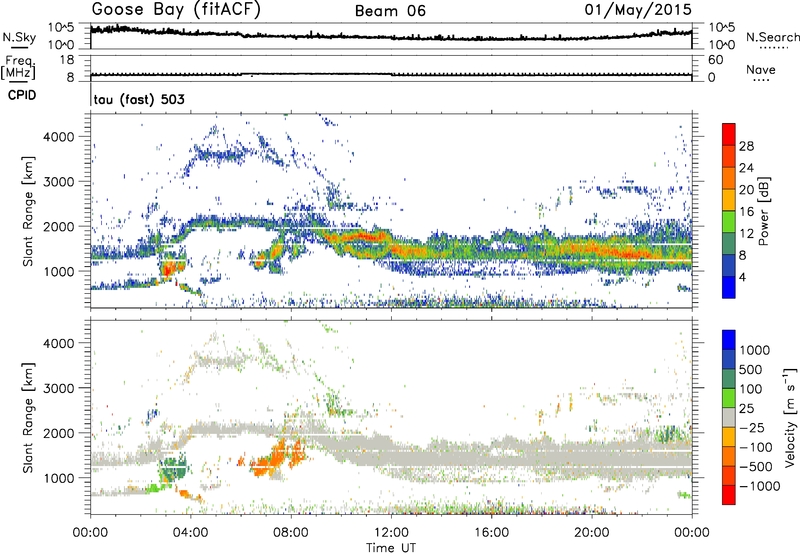This screenshot has width=800, height=554.
Task: Click the '4000' tick on the power panel
Action: [58, 137]
